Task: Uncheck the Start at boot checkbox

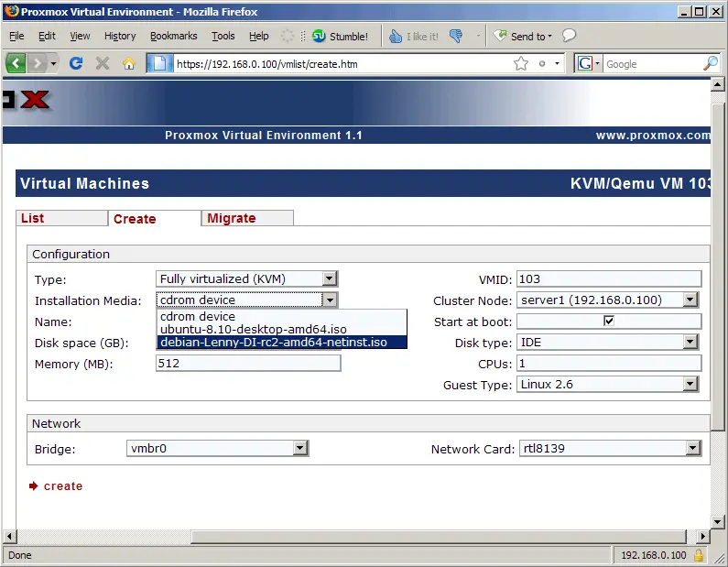Action: [609, 321]
